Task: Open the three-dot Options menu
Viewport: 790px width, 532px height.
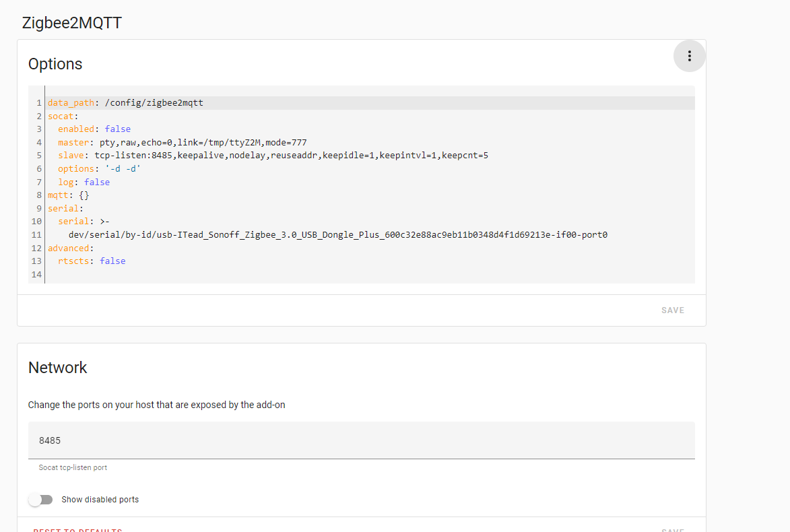Action: (x=689, y=56)
